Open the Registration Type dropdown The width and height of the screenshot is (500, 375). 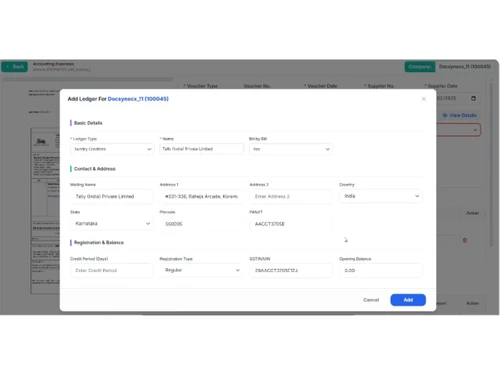[202, 270]
